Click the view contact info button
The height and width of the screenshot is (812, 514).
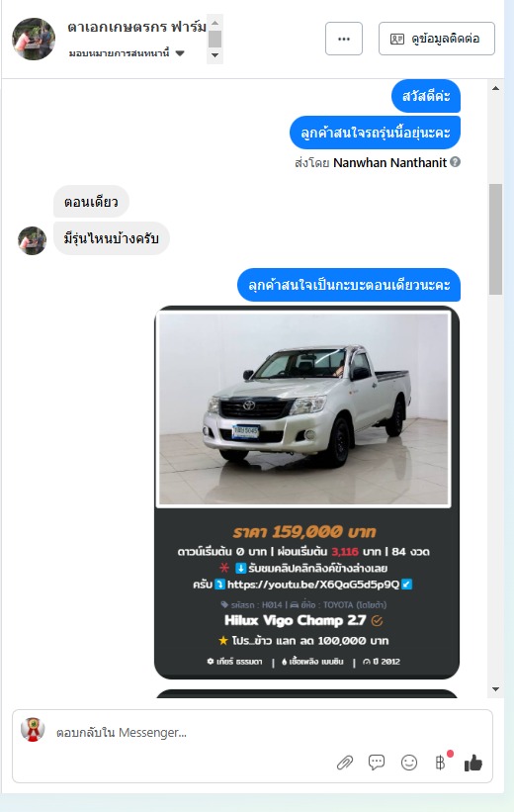point(436,39)
